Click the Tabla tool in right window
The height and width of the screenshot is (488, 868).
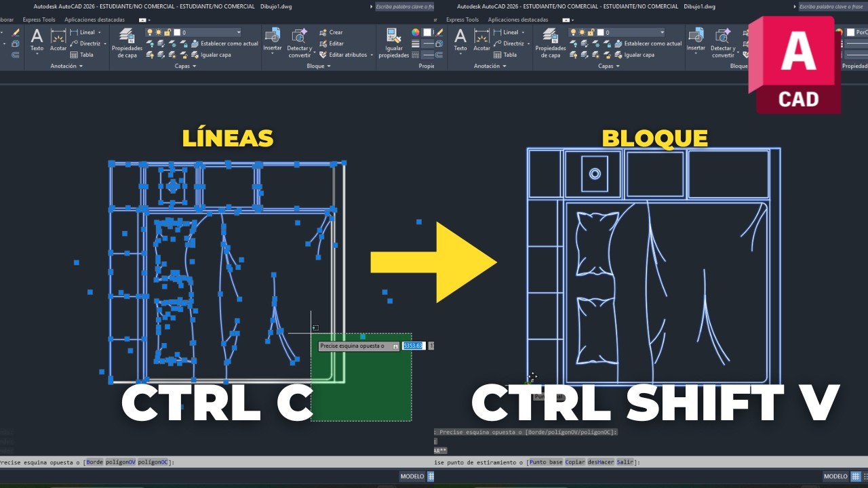pos(505,55)
